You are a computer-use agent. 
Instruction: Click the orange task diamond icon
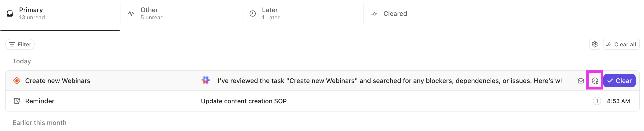(17, 81)
